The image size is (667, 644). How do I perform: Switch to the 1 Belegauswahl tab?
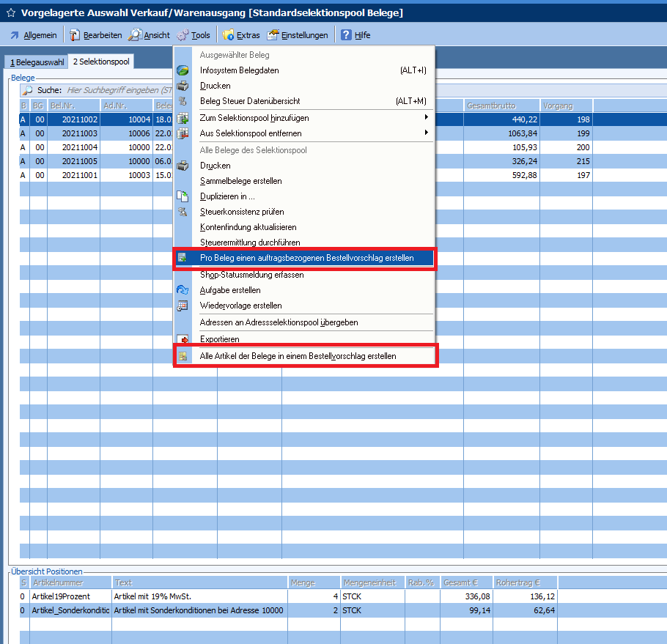37,62
